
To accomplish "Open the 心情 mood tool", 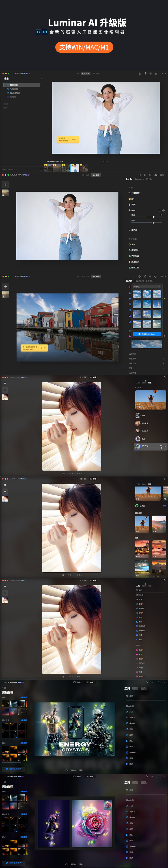I will point(139,672).
